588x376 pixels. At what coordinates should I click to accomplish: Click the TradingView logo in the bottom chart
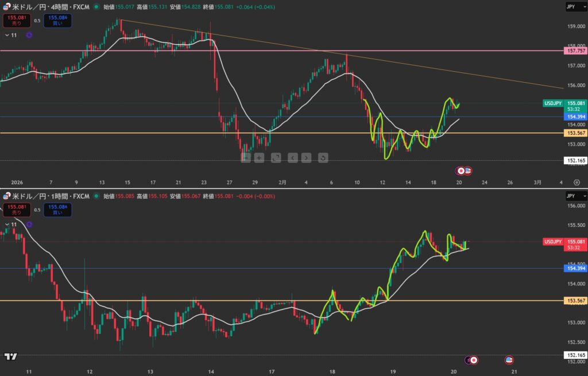click(x=10, y=357)
